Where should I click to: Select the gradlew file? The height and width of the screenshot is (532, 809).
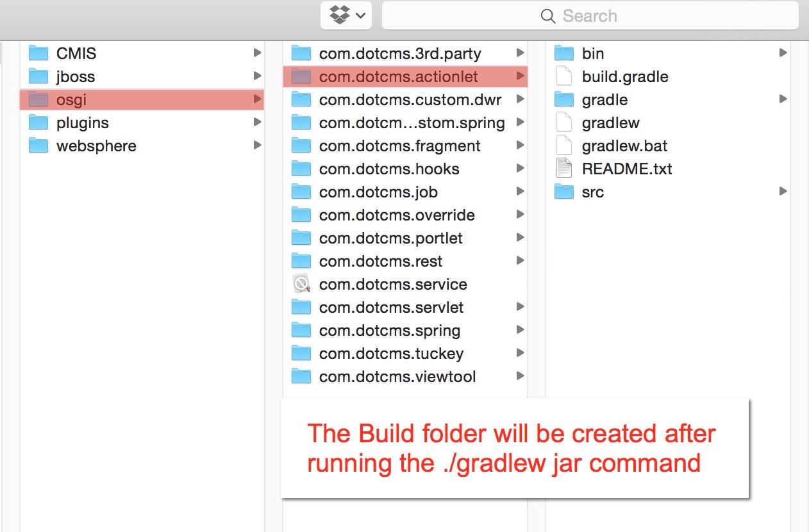(610, 123)
